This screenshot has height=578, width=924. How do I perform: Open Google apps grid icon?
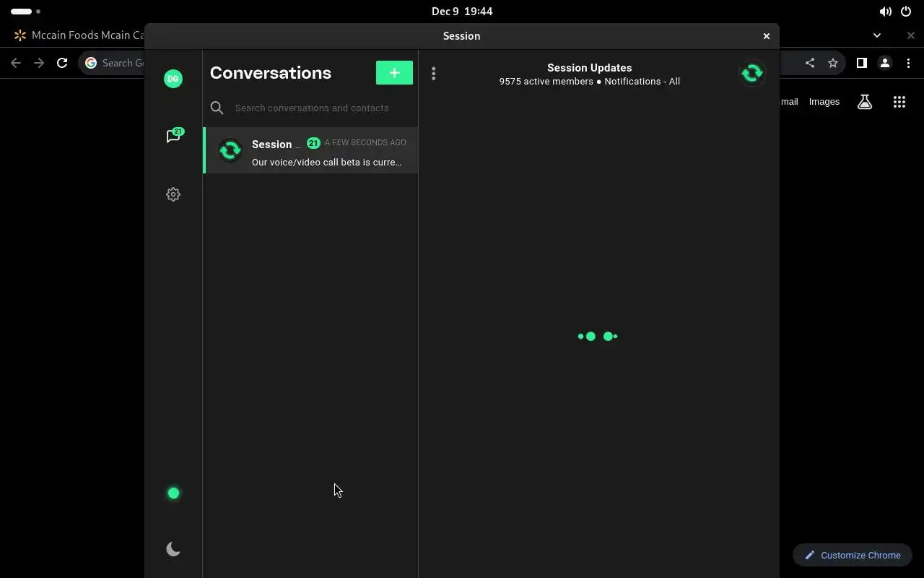coord(899,102)
